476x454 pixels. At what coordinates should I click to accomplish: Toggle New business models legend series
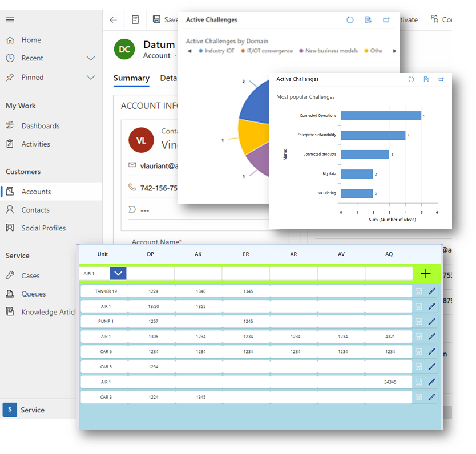tap(328, 51)
